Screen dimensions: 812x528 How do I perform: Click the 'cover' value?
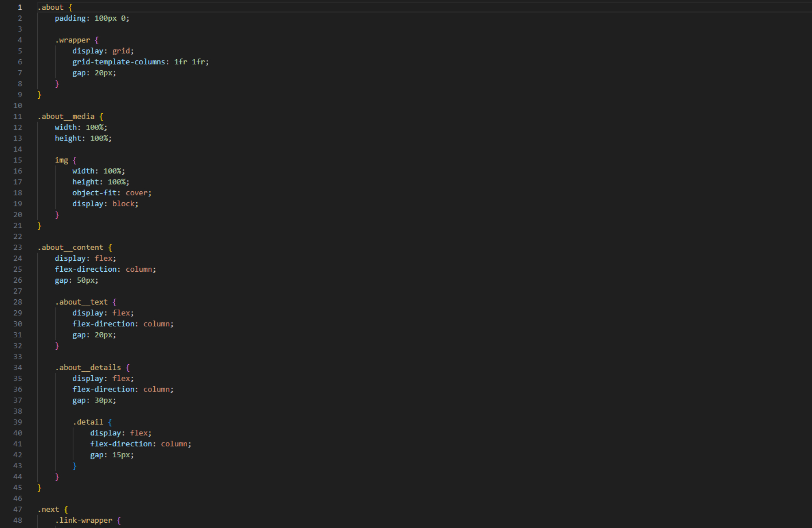136,193
